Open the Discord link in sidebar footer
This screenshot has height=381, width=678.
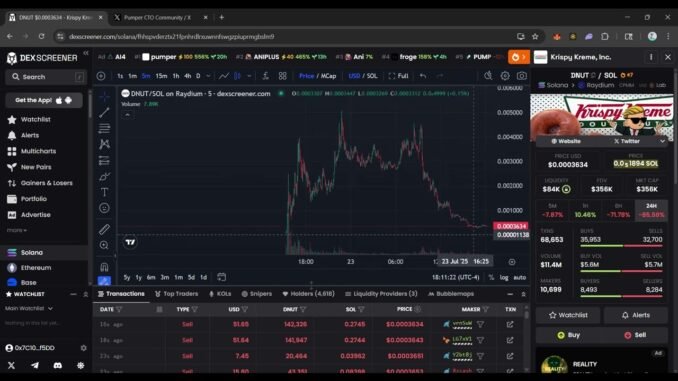58,365
